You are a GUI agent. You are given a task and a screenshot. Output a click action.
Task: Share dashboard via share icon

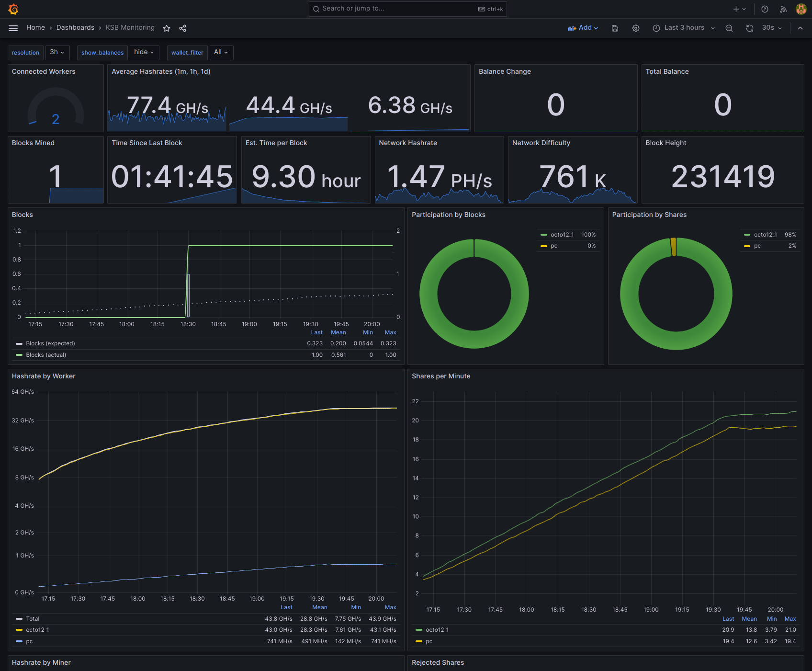click(182, 28)
